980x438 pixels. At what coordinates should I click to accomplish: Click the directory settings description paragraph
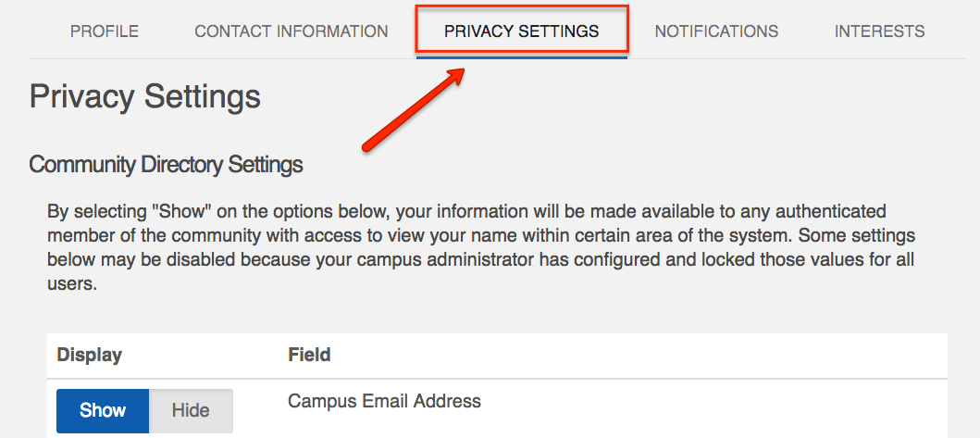click(481, 248)
